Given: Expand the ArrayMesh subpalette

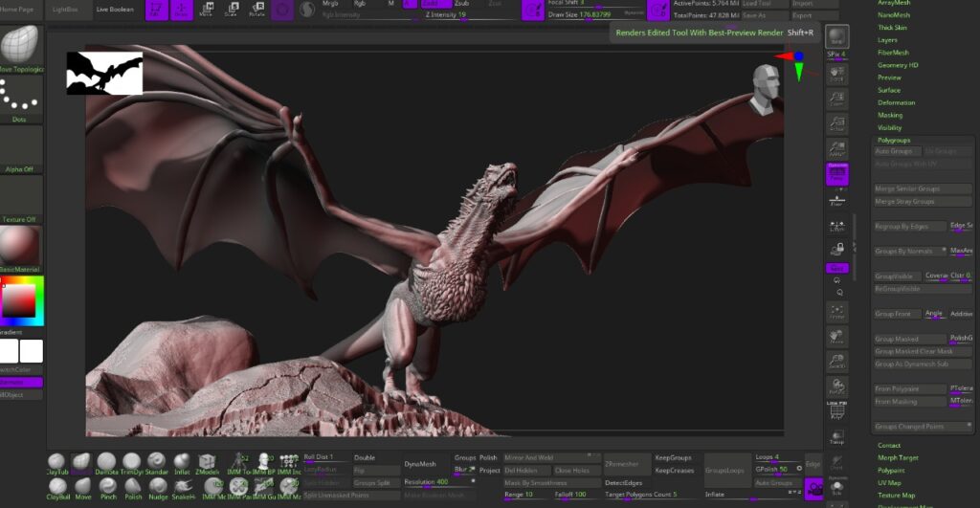Looking at the screenshot, I should pos(894,3).
